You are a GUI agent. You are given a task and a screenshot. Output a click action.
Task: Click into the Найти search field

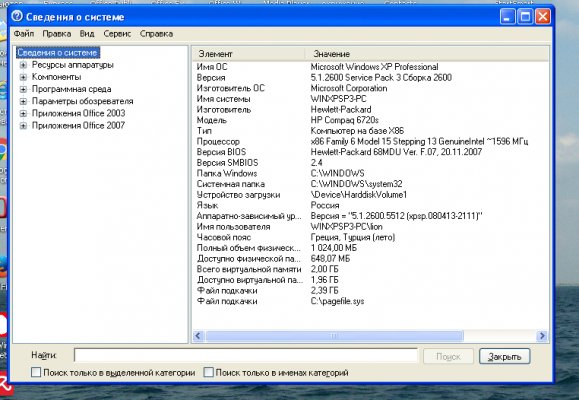[246, 355]
